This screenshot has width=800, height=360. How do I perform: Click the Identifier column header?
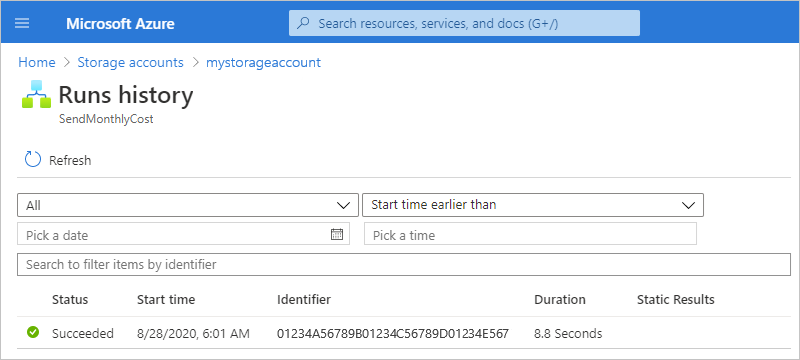(304, 299)
